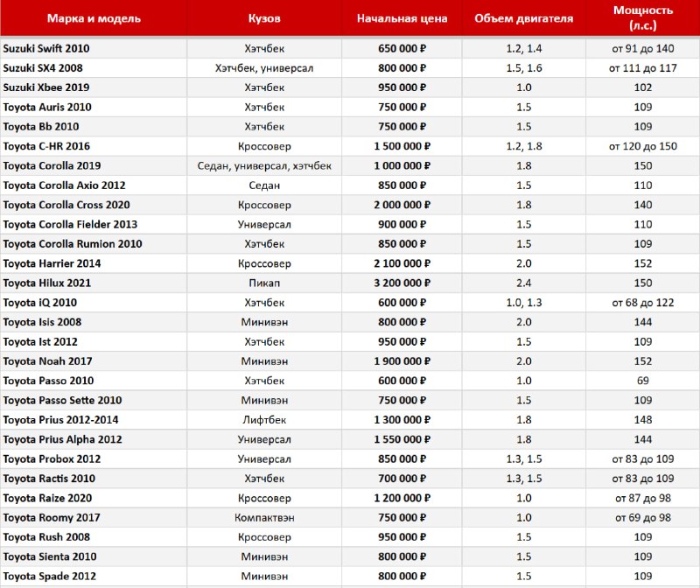Click the 'Кузов' column header

[263, 17]
